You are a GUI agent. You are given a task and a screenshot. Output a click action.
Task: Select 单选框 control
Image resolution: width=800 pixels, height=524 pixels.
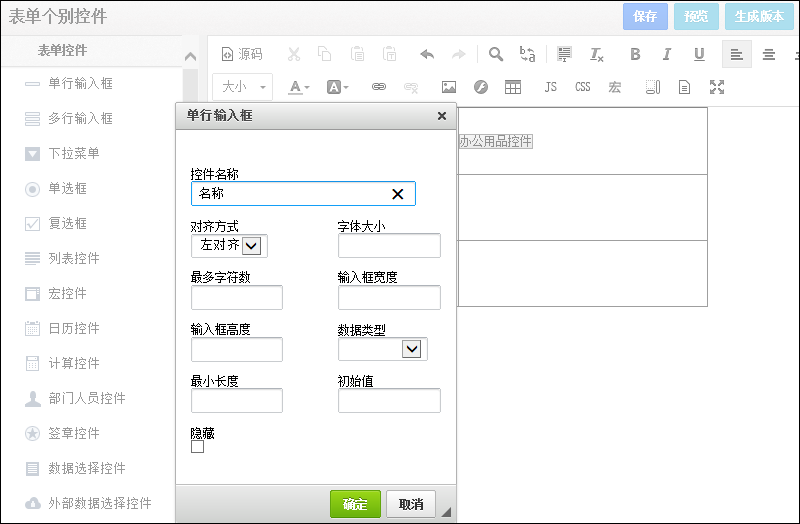click(x=56, y=188)
